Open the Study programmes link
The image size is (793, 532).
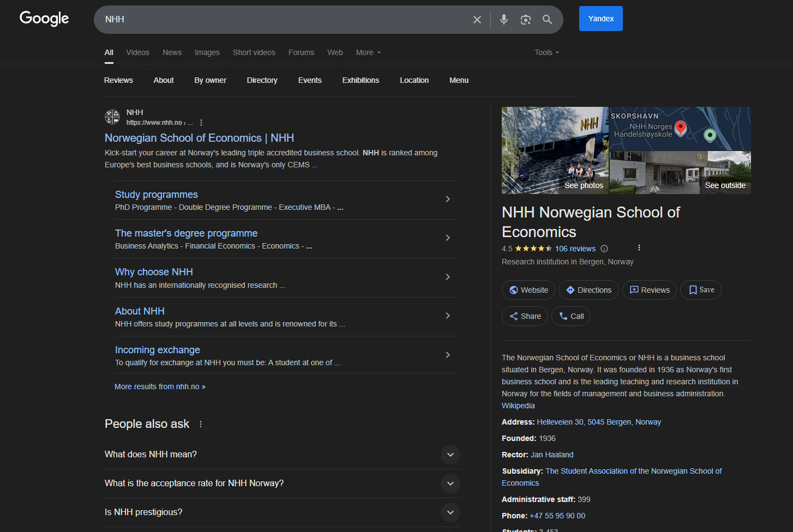pyautogui.click(x=157, y=195)
